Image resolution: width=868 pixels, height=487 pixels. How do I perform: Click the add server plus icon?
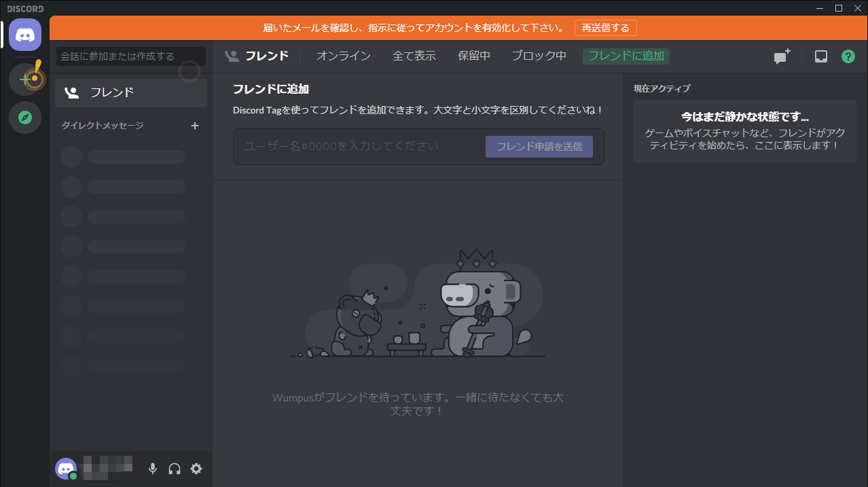click(25, 79)
